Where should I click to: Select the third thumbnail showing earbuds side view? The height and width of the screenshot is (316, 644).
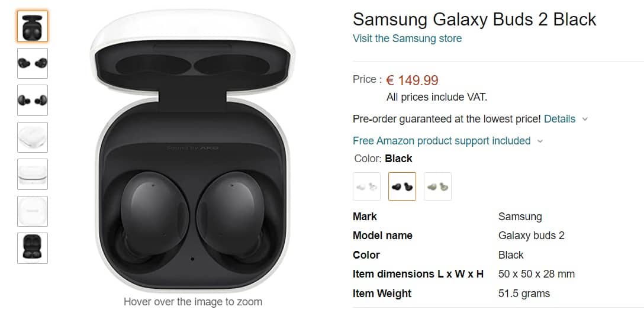point(33,100)
